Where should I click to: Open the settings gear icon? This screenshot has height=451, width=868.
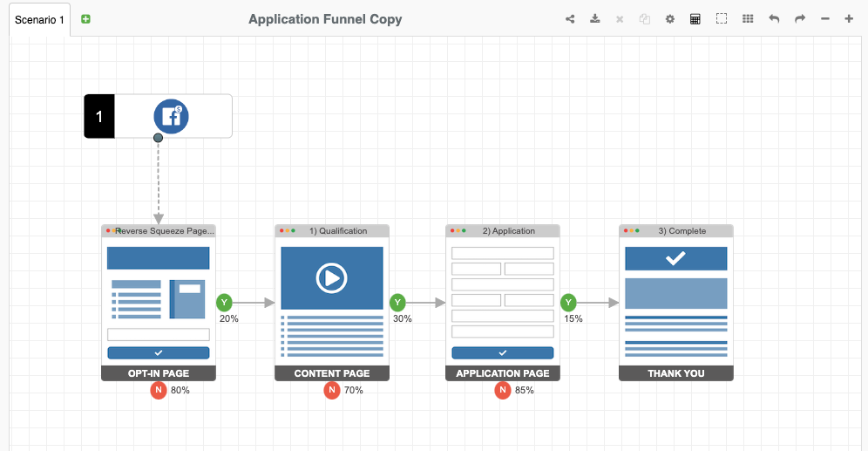(x=670, y=19)
